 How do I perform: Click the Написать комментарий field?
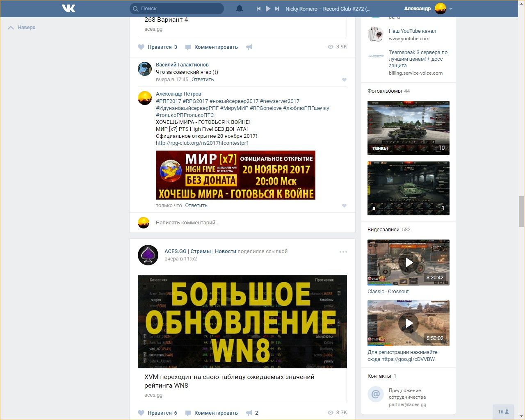(251, 223)
